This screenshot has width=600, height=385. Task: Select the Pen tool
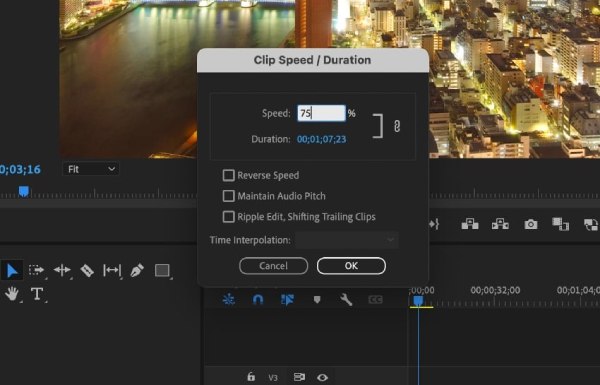pyautogui.click(x=137, y=270)
